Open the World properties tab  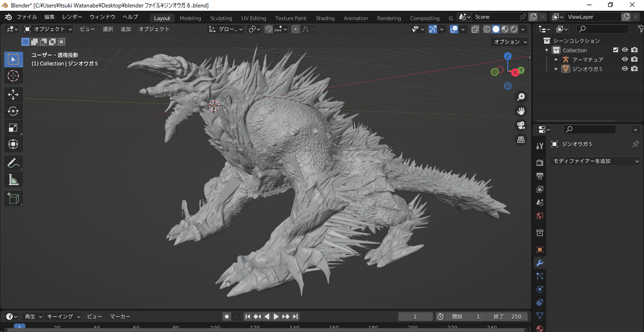tap(540, 216)
